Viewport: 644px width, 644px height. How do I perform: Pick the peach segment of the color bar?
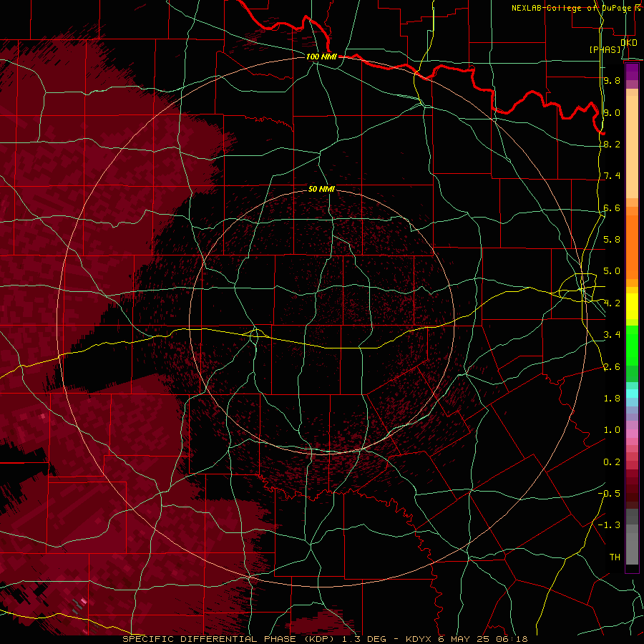tap(632, 147)
